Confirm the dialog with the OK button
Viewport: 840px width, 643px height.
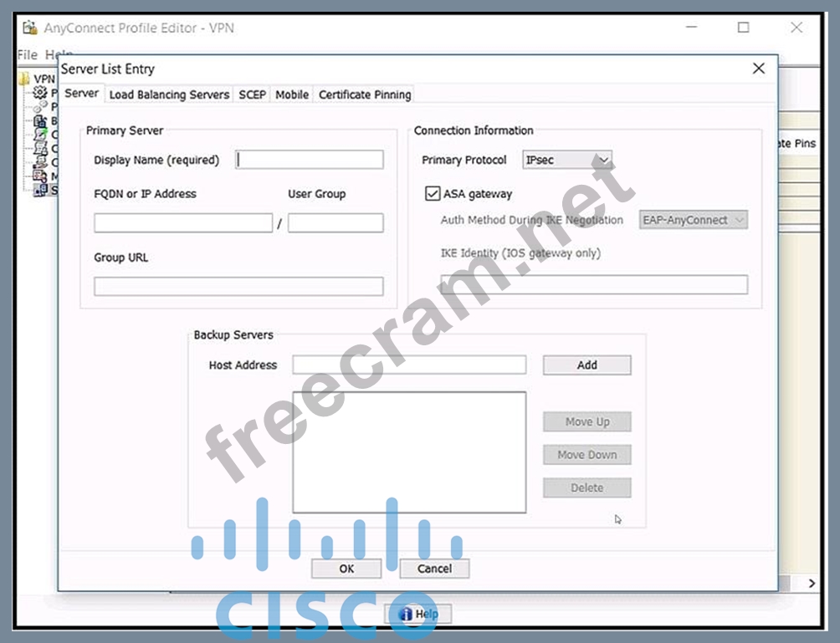pos(346,569)
